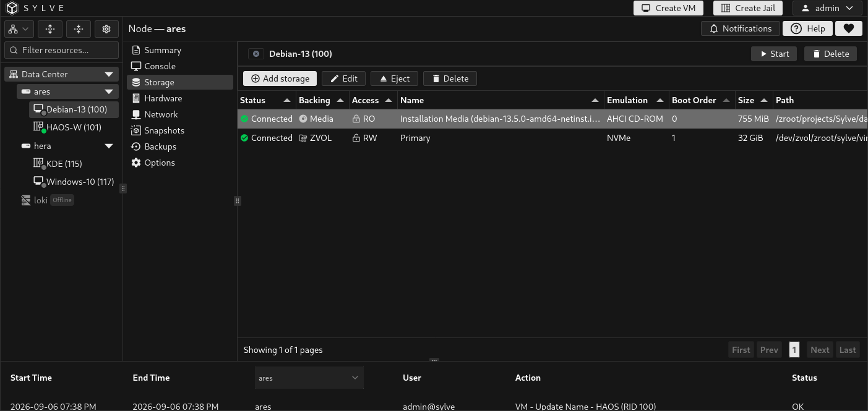This screenshot has width=868, height=411.
Task: Sort table by Status column
Action: tap(266, 100)
